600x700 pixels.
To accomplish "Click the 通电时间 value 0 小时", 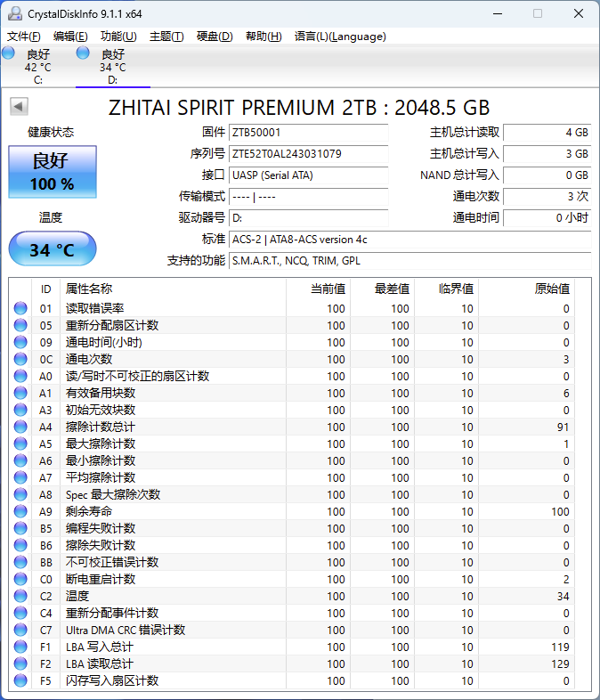I will 547,218.
